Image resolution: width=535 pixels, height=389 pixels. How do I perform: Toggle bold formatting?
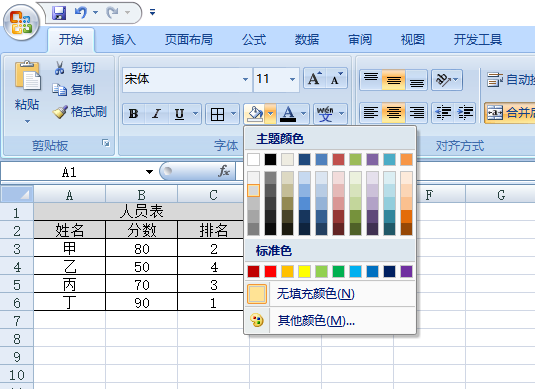click(x=133, y=114)
